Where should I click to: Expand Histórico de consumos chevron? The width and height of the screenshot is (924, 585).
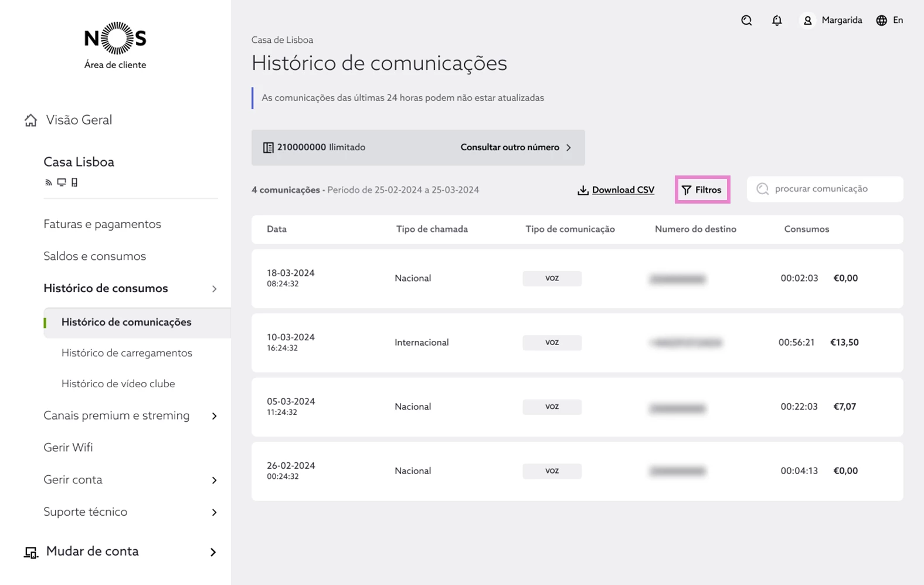point(214,289)
